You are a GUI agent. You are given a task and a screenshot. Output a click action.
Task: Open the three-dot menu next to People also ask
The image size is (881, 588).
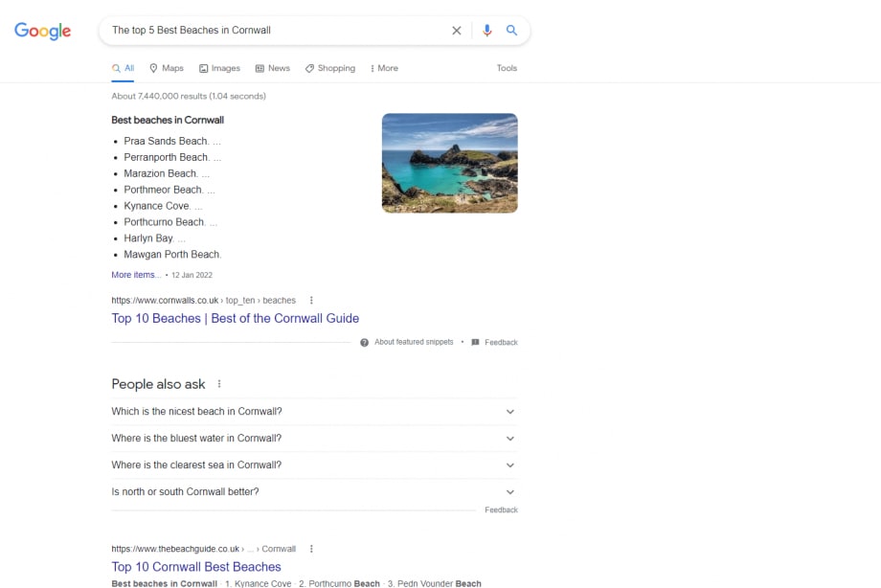click(x=217, y=383)
